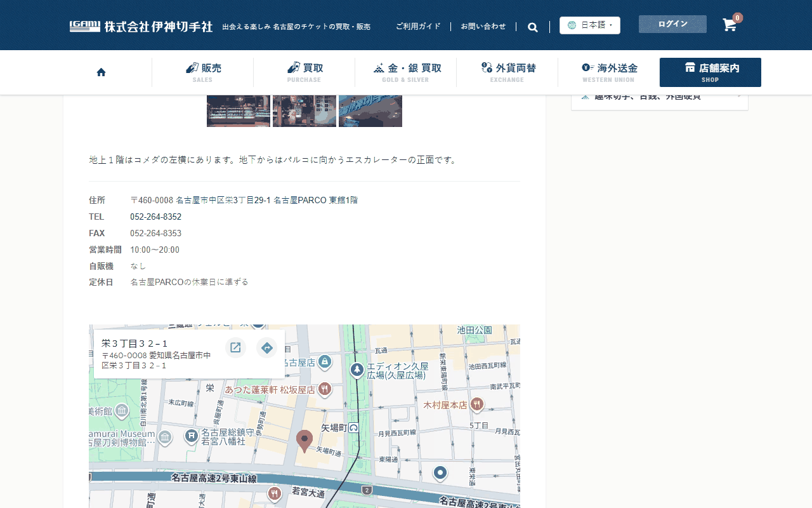
Task: Click the home icon in navigation
Action: pos(101,72)
